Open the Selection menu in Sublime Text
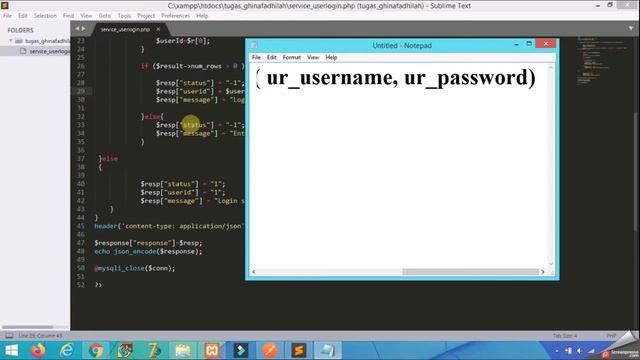The width and height of the screenshot is (640, 360). pyautogui.click(x=45, y=16)
